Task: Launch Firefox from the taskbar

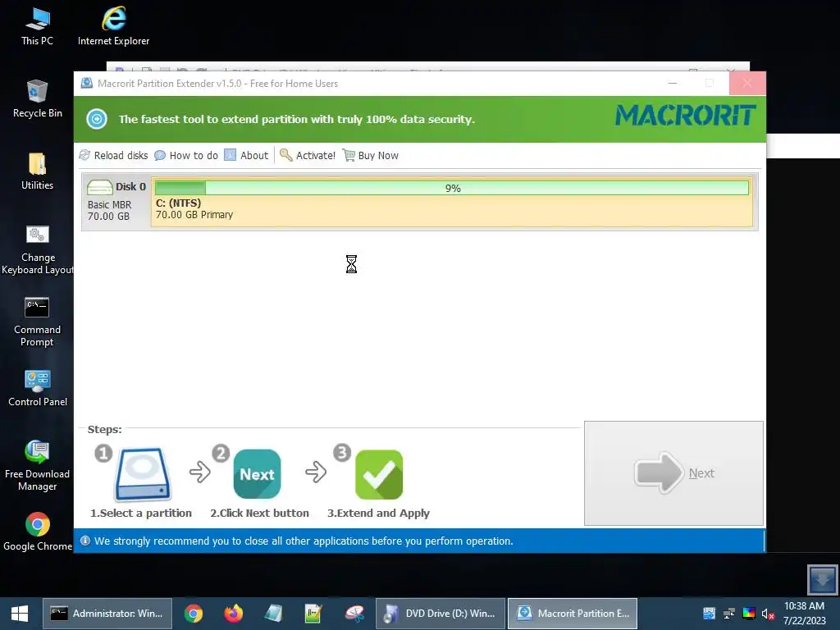Action: [x=234, y=614]
